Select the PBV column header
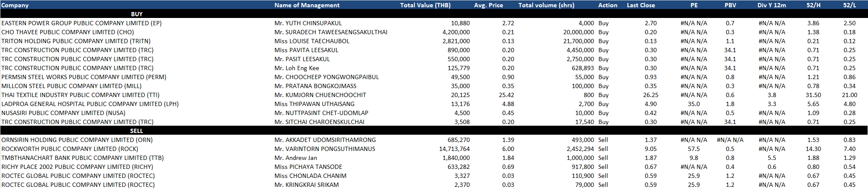Image resolution: width=868 pixels, height=189 pixels. pyautogui.click(x=730, y=5)
